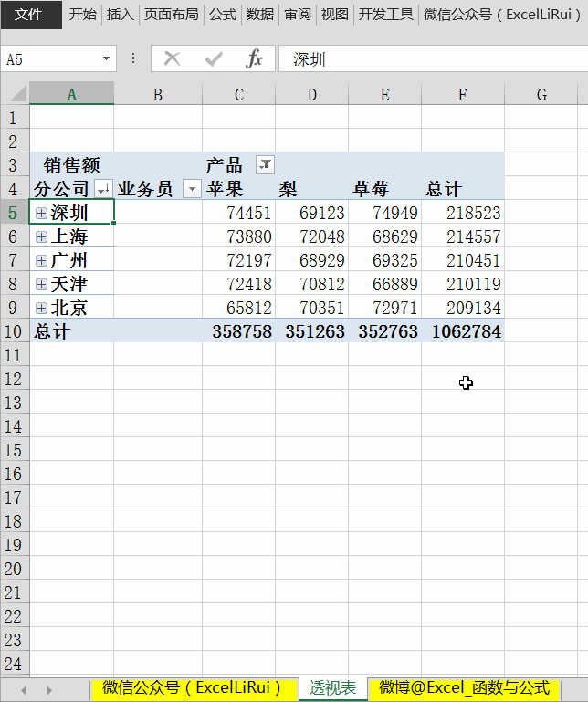Click the 苹果 column label cell
This screenshot has height=702, width=588.
pyautogui.click(x=238, y=189)
